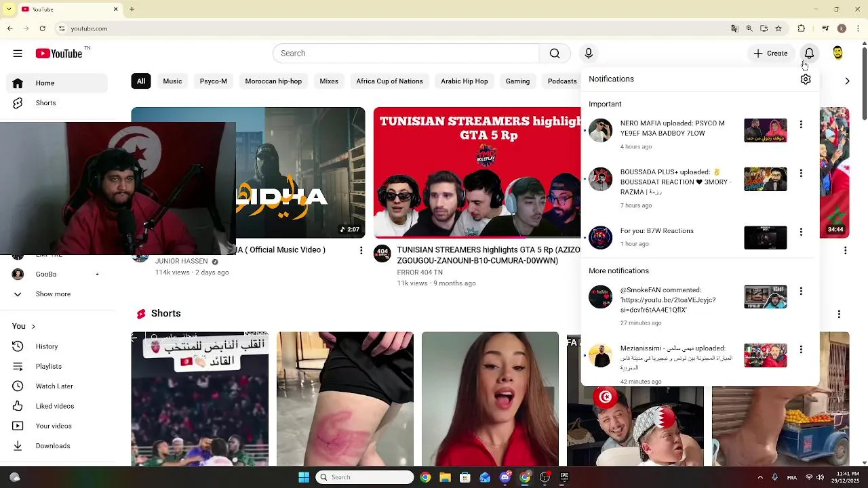Open File Explorer from taskbar
This screenshot has height=488, width=868.
click(445, 477)
